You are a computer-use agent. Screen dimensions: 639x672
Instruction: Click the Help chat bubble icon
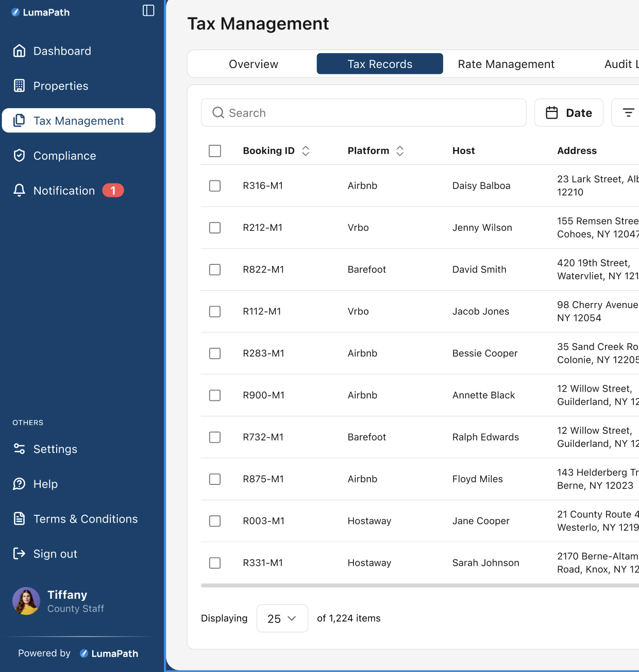point(19,484)
